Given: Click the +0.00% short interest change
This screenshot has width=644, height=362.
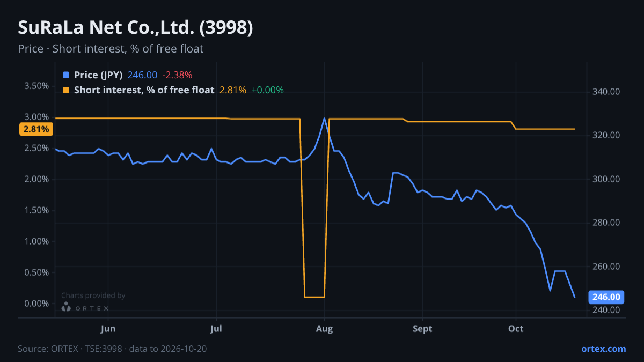Looking at the screenshot, I should 267,90.
